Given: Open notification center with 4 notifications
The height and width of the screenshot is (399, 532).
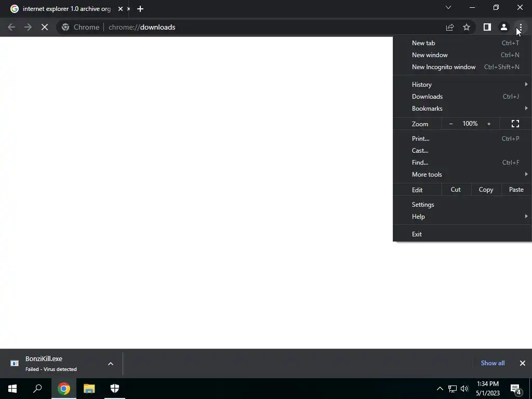Looking at the screenshot, I should [516, 389].
